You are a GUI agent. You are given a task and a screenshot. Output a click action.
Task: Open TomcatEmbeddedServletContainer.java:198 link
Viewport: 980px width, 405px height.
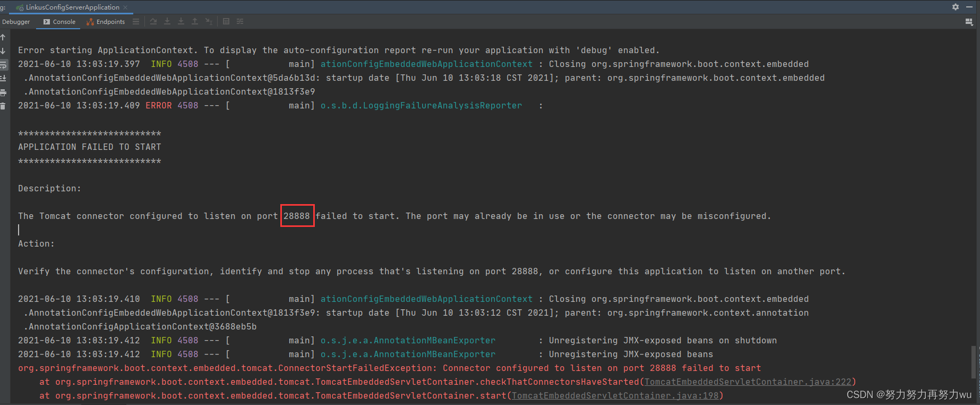615,395
